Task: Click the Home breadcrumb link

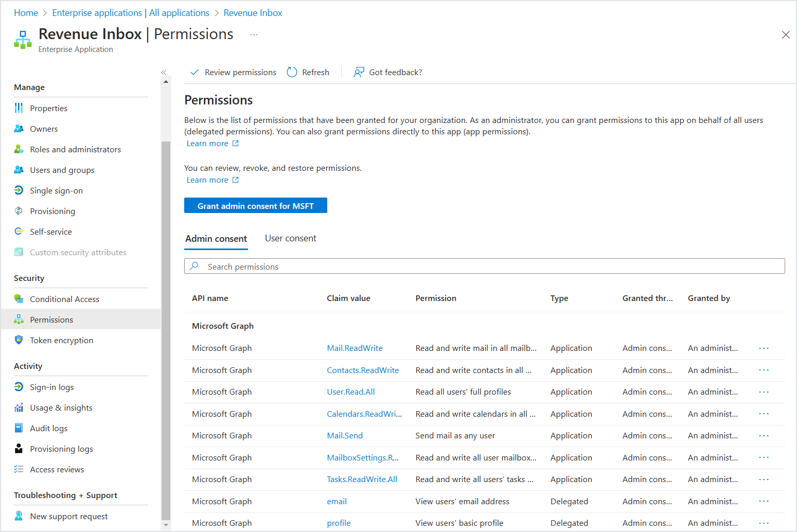Action: (26, 13)
